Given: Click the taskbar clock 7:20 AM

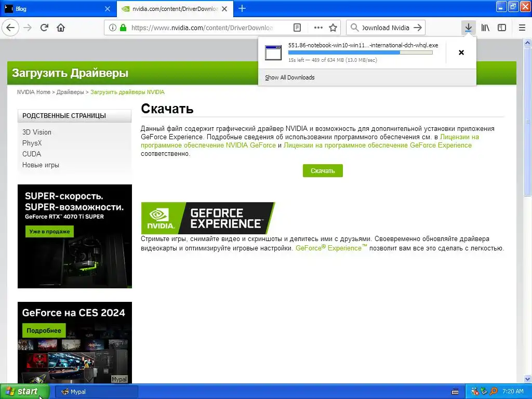Looking at the screenshot, I should tap(513, 391).
